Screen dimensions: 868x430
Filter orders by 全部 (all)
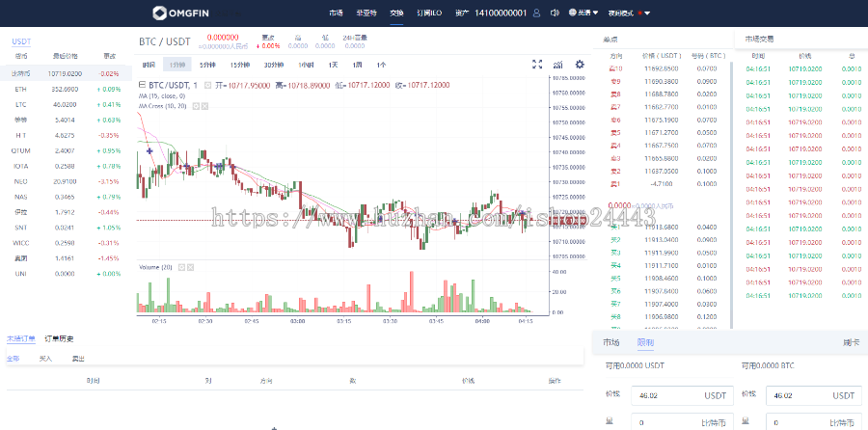pyautogui.click(x=13, y=359)
